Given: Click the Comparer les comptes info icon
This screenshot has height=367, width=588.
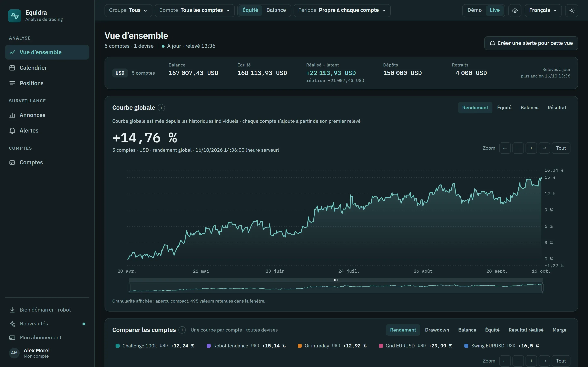Looking at the screenshot, I should click(x=182, y=330).
